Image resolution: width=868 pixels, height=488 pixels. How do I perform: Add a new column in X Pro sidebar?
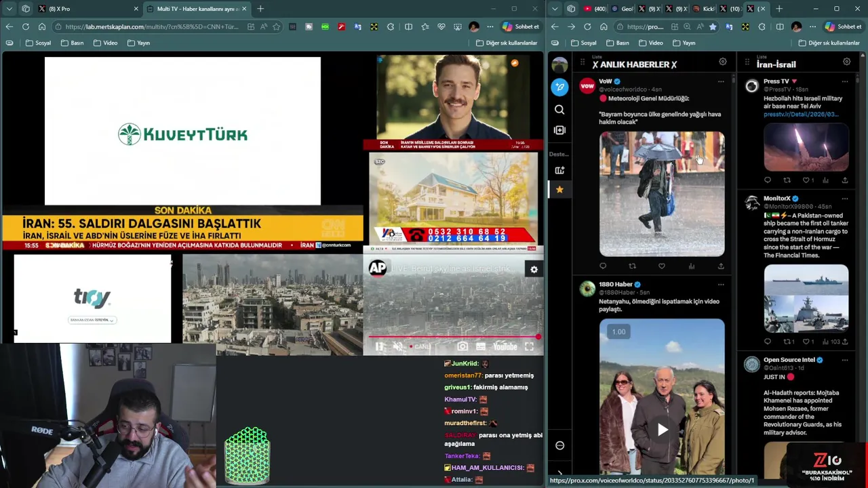pos(559,130)
